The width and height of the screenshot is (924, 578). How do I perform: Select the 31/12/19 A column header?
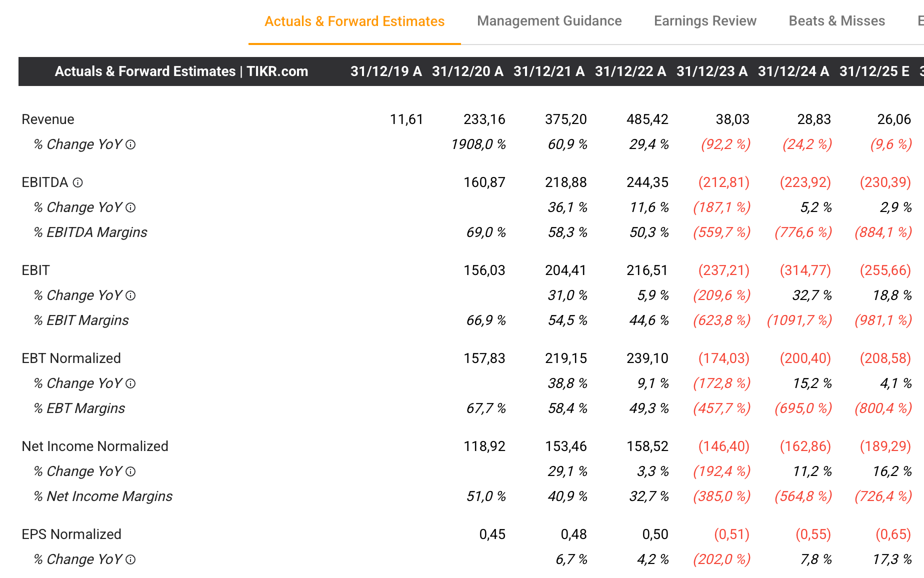coord(386,71)
